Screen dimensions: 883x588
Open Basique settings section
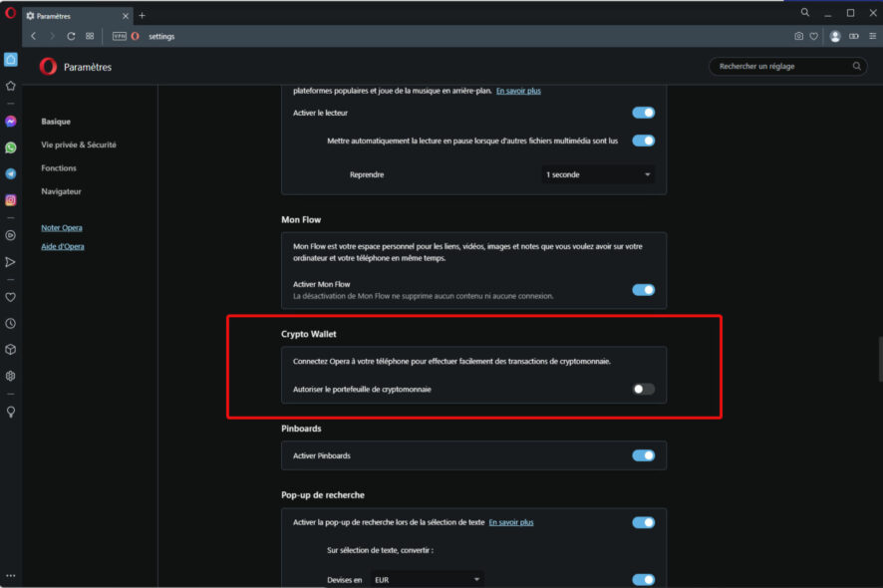(56, 122)
